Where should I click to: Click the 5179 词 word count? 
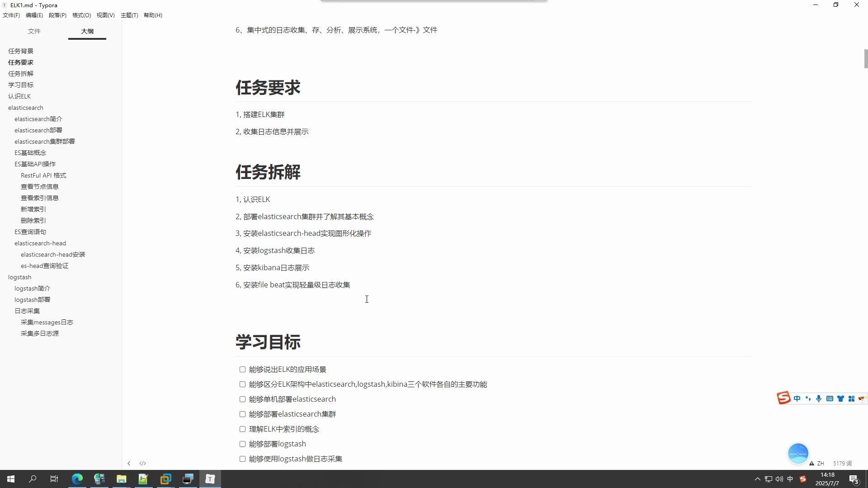tap(842, 464)
